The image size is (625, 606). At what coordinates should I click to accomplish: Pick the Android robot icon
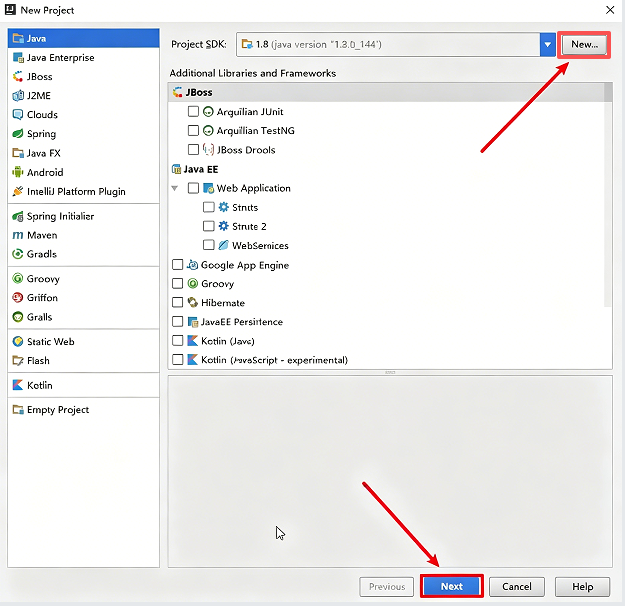coord(18,172)
